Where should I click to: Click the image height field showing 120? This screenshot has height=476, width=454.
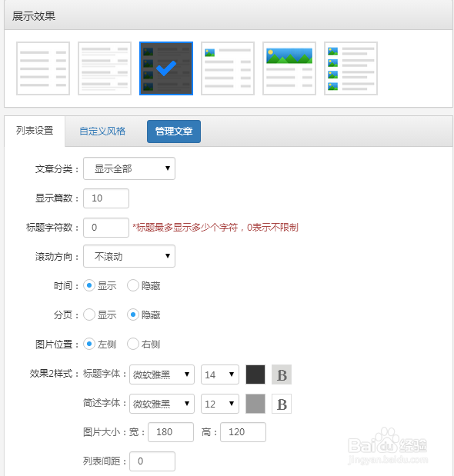[x=243, y=432]
